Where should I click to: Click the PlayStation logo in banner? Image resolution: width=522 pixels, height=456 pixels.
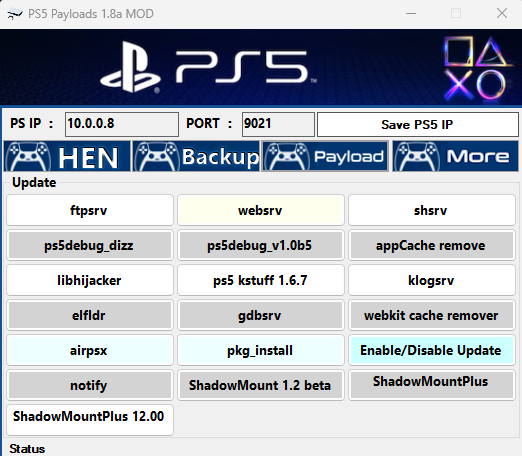131,67
